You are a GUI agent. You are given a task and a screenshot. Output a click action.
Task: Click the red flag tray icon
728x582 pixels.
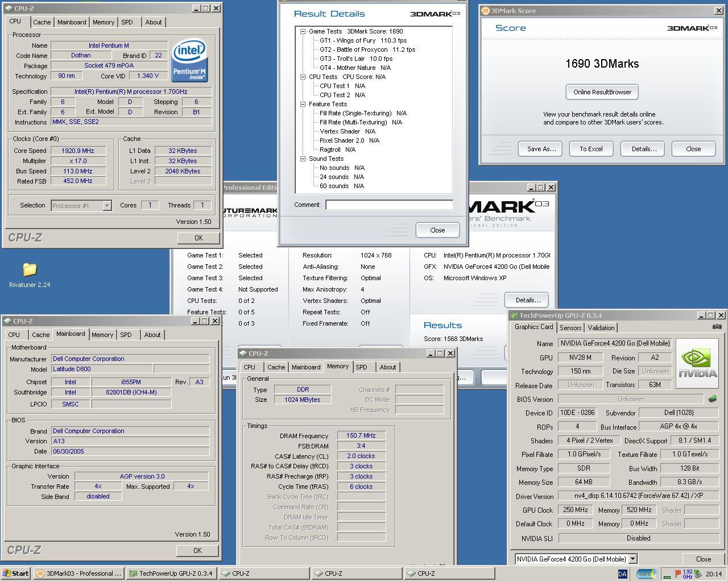678,574
